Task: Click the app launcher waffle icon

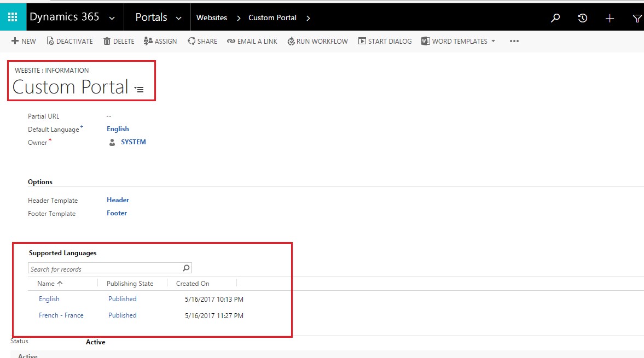Action: (x=11, y=17)
